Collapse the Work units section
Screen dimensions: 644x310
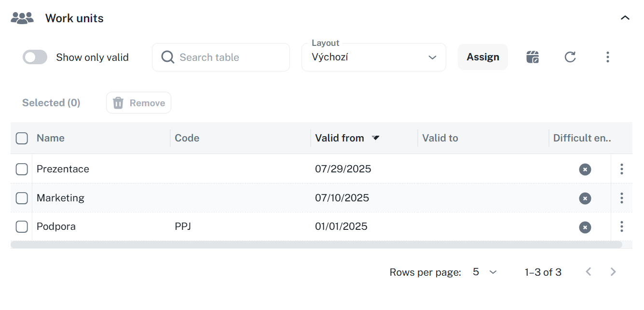pos(625,18)
